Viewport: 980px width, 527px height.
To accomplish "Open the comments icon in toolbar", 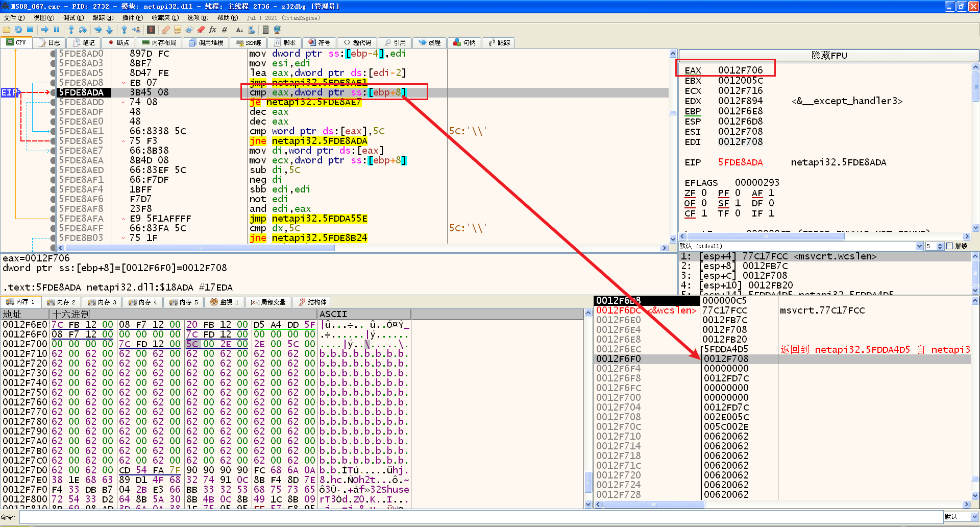I will (x=178, y=30).
